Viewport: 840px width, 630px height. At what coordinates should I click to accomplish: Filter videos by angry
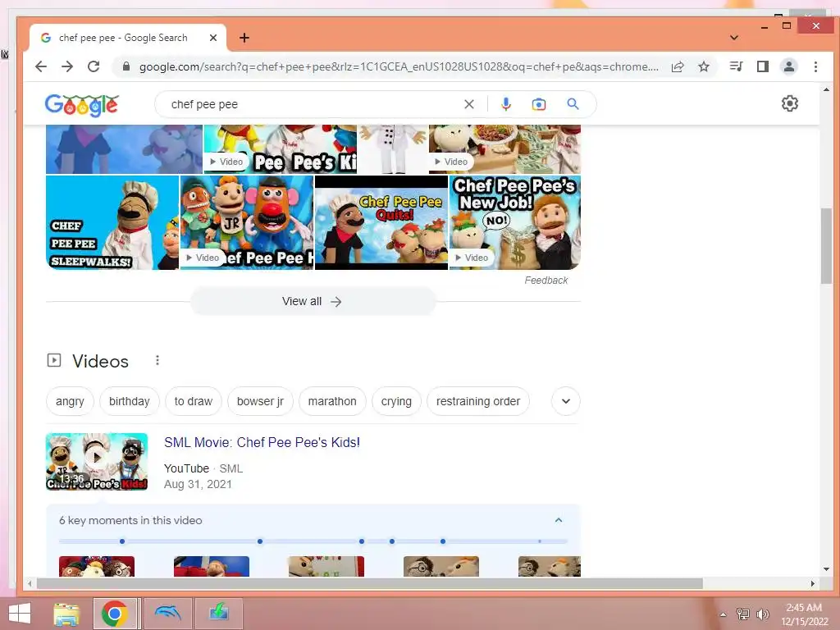pos(70,401)
